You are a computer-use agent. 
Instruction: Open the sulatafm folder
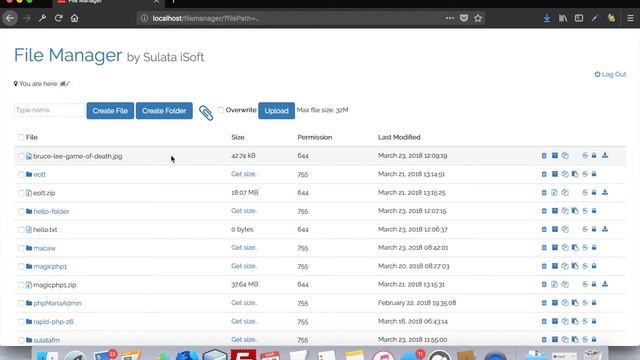click(x=47, y=340)
